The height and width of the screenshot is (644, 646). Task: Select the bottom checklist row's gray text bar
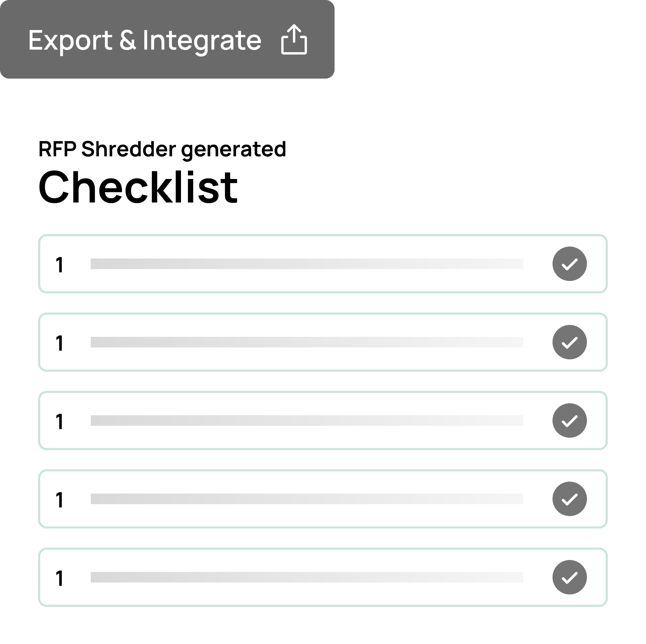coord(307,577)
